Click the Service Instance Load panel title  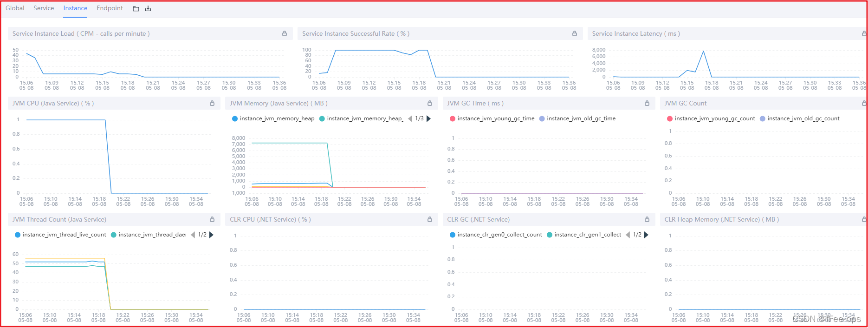[x=81, y=33]
